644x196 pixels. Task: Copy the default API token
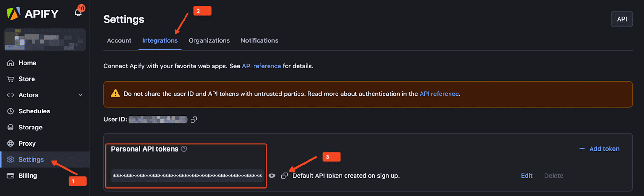[284, 176]
